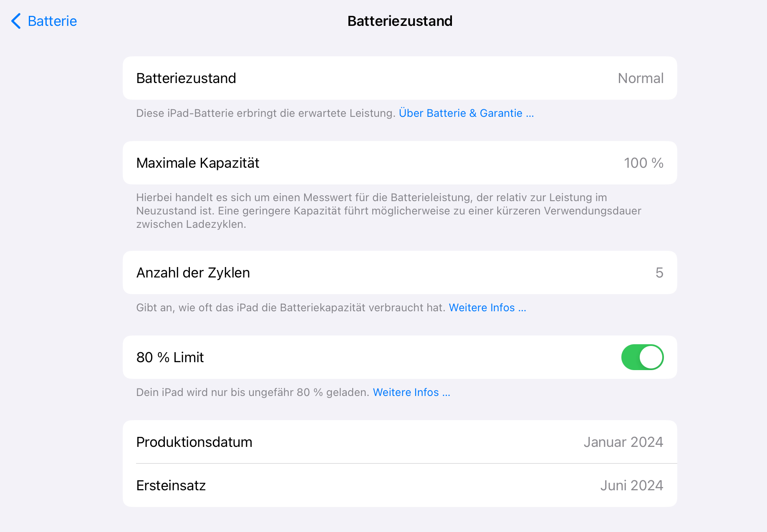Click the 80 % Limit label text

(170, 357)
